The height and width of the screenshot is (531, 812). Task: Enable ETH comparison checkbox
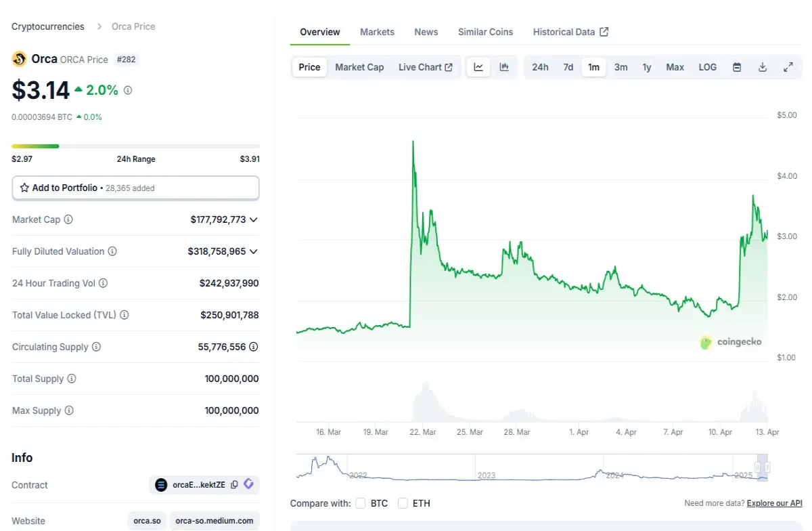pos(403,503)
